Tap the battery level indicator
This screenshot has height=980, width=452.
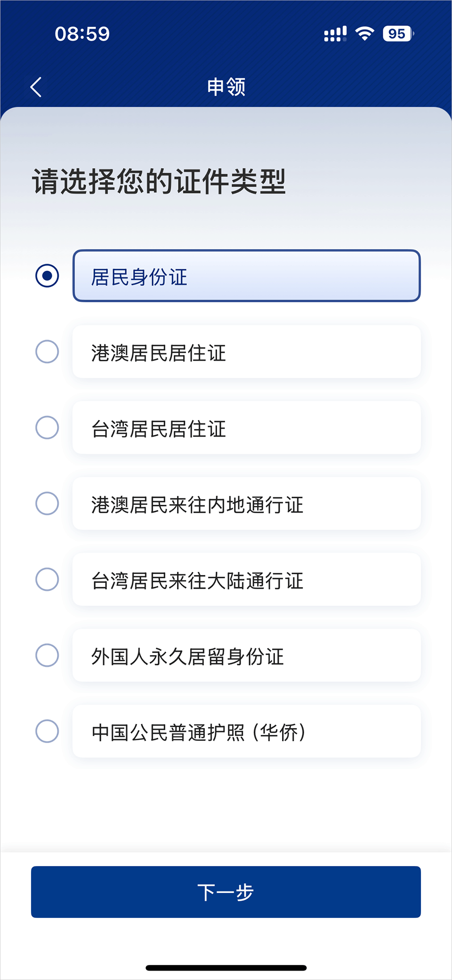point(398,34)
